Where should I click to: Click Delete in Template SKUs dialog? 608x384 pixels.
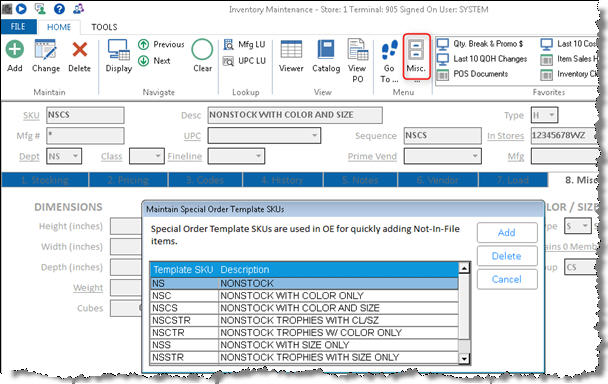pos(507,256)
